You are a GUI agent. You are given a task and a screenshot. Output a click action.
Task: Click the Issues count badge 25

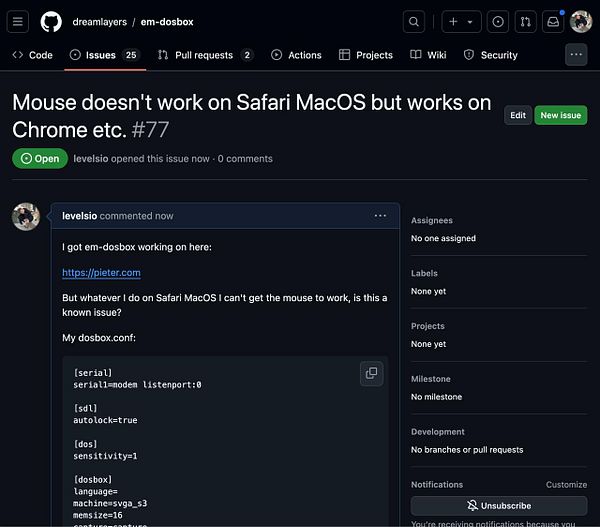(131, 55)
